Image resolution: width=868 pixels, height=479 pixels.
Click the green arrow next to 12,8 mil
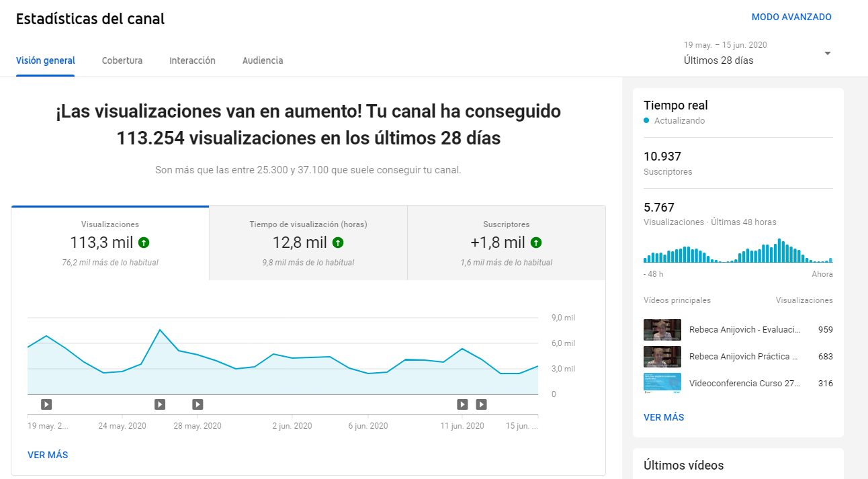[338, 243]
